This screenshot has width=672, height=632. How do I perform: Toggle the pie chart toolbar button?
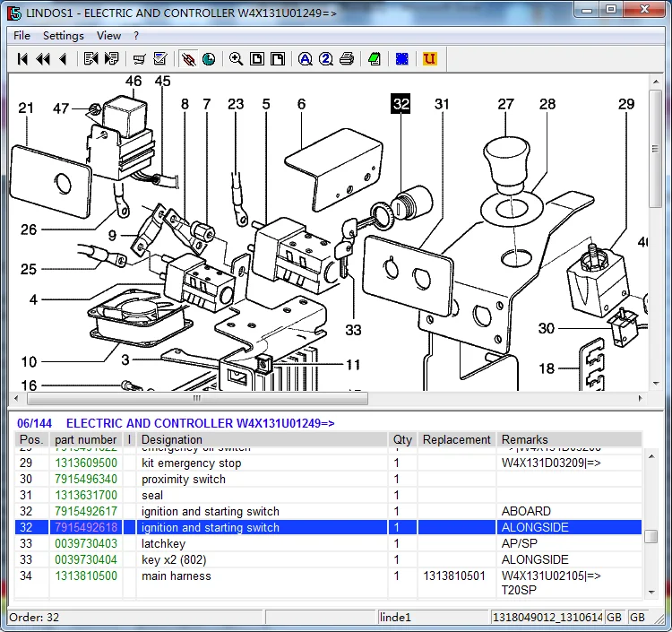(x=209, y=59)
